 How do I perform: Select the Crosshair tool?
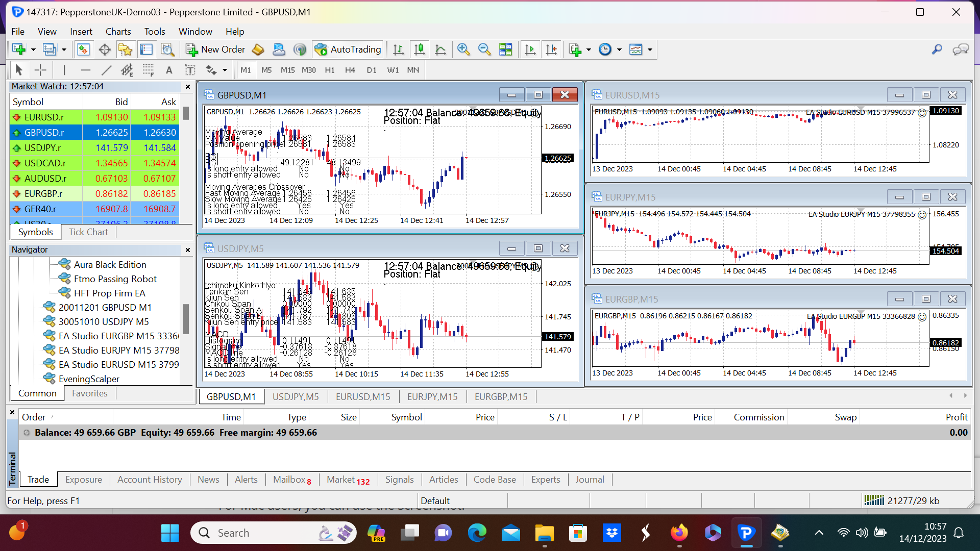click(x=40, y=70)
